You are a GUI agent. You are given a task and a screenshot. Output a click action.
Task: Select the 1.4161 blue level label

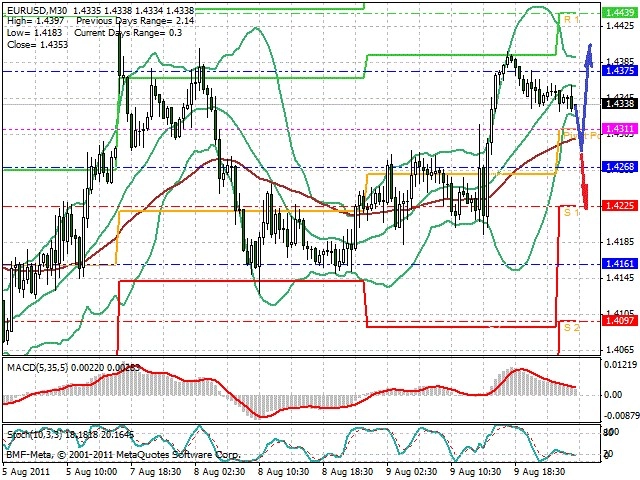(620, 264)
